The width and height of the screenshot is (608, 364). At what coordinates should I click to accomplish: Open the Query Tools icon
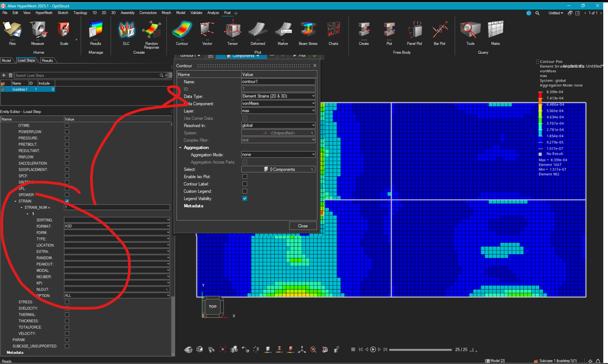click(x=470, y=33)
